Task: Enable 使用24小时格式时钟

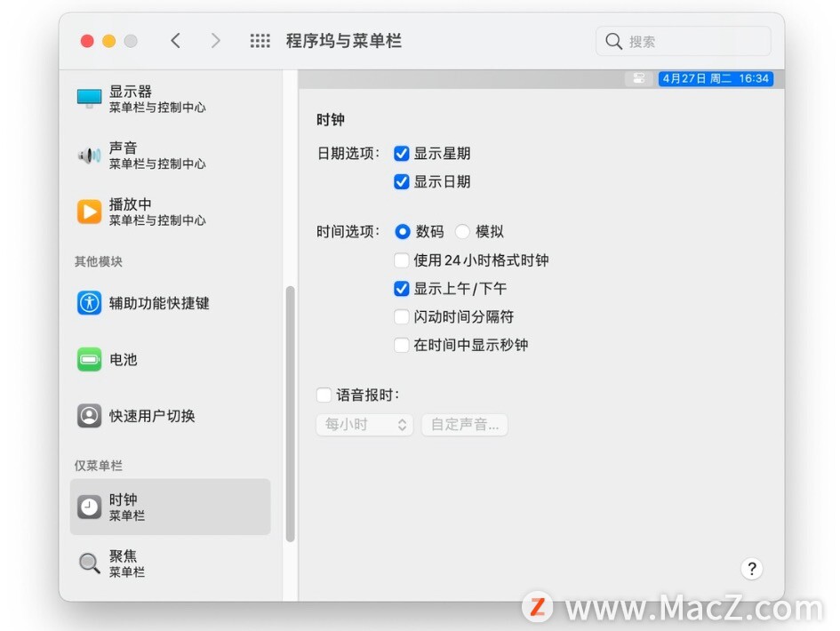Action: pos(402,260)
